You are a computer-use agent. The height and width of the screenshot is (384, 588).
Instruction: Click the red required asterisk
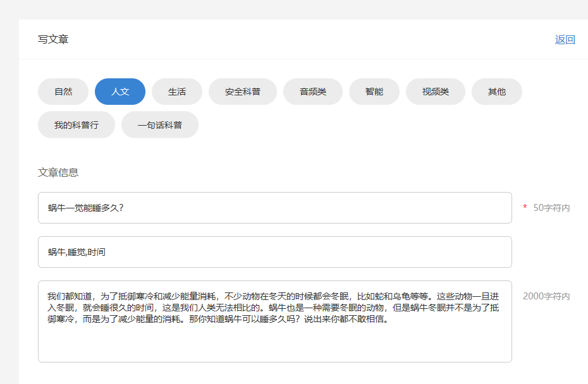pyautogui.click(x=525, y=208)
